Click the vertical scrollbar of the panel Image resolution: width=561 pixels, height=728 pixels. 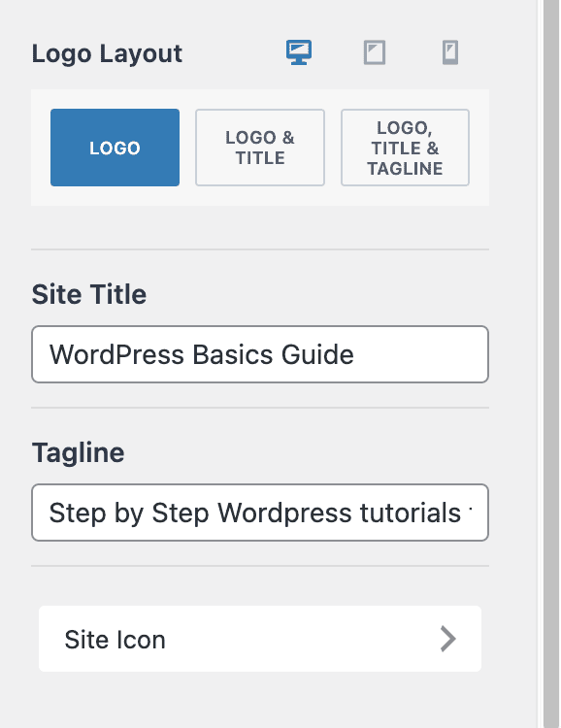(551, 364)
